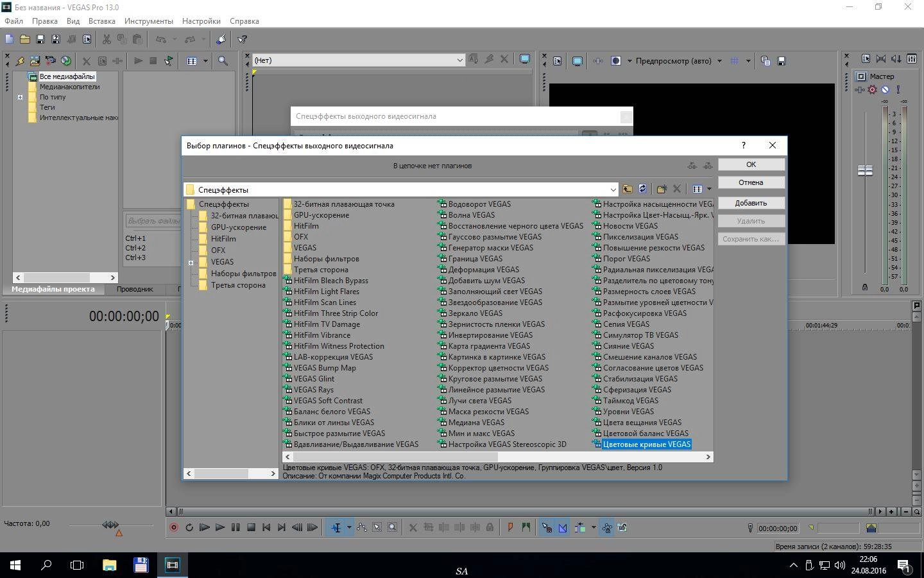
Task: Open the Настройки menu
Action: tap(201, 21)
